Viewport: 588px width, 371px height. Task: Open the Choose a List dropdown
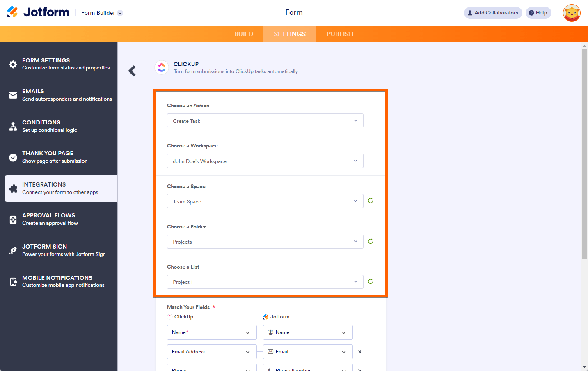click(x=265, y=282)
